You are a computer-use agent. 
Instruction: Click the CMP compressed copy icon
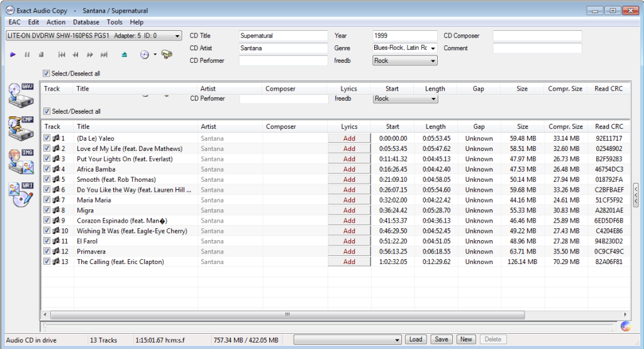pos(20,128)
